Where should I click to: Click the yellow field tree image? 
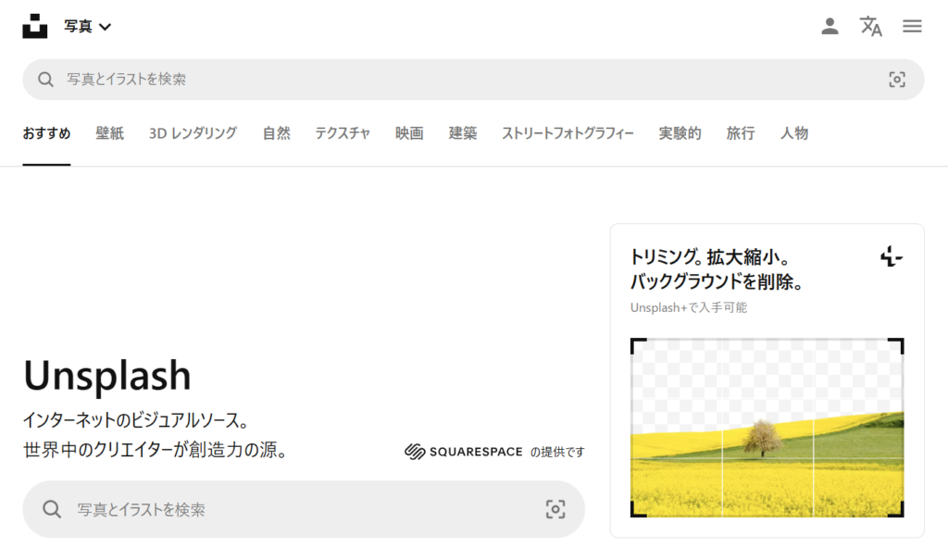click(767, 428)
